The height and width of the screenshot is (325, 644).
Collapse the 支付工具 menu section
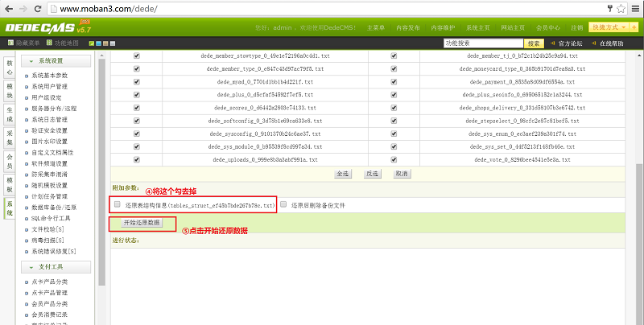[56, 267]
